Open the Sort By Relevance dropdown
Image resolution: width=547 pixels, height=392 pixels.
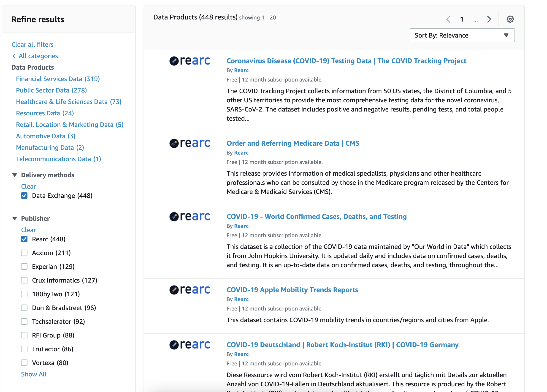462,35
